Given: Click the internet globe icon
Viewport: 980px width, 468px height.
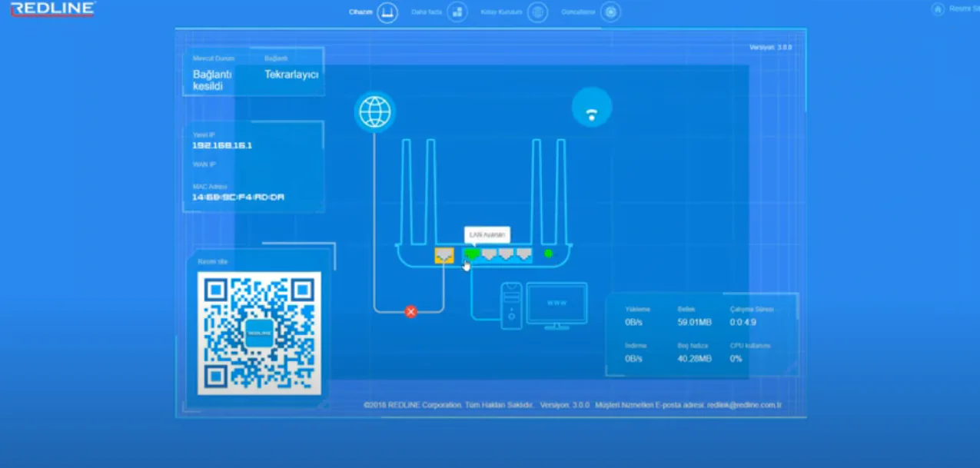Looking at the screenshot, I should pos(375,111).
